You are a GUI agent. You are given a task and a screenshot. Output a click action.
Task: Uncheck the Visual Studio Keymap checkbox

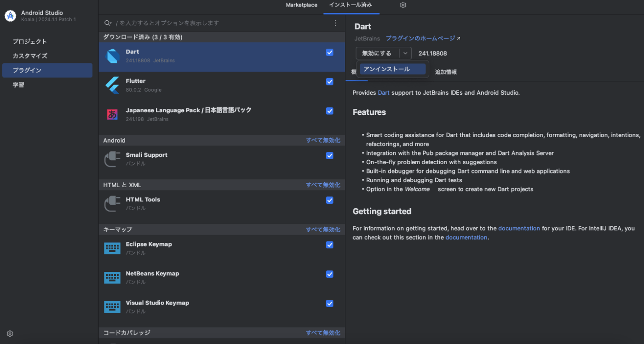[x=329, y=304]
